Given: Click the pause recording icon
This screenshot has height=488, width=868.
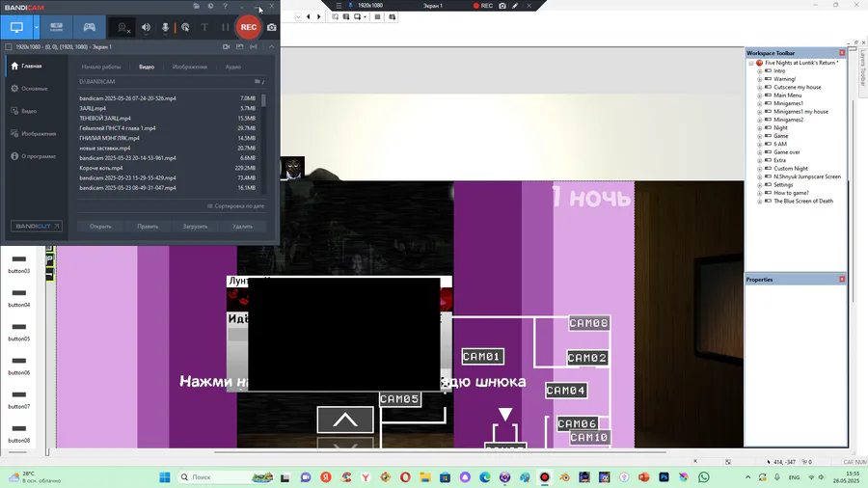Looking at the screenshot, I should pos(225,27).
